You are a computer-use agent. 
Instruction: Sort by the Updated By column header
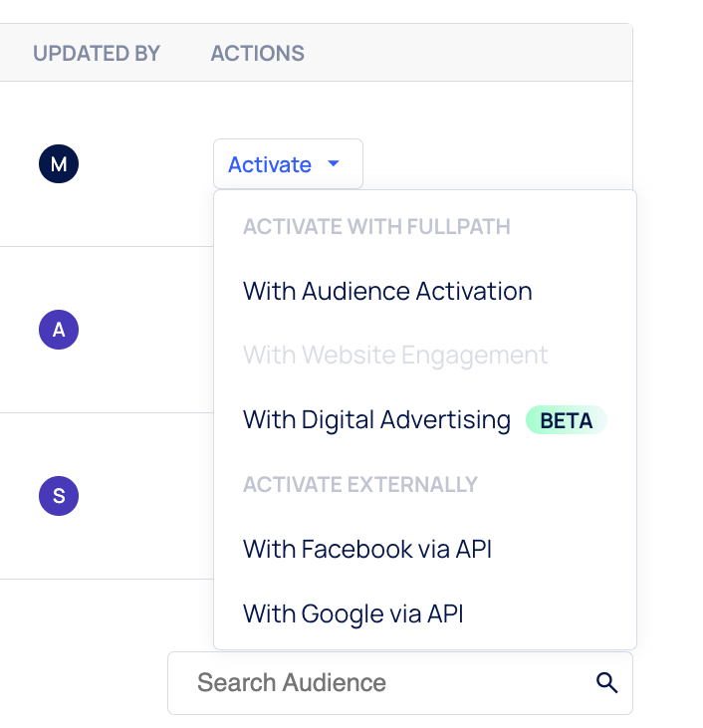[97, 53]
